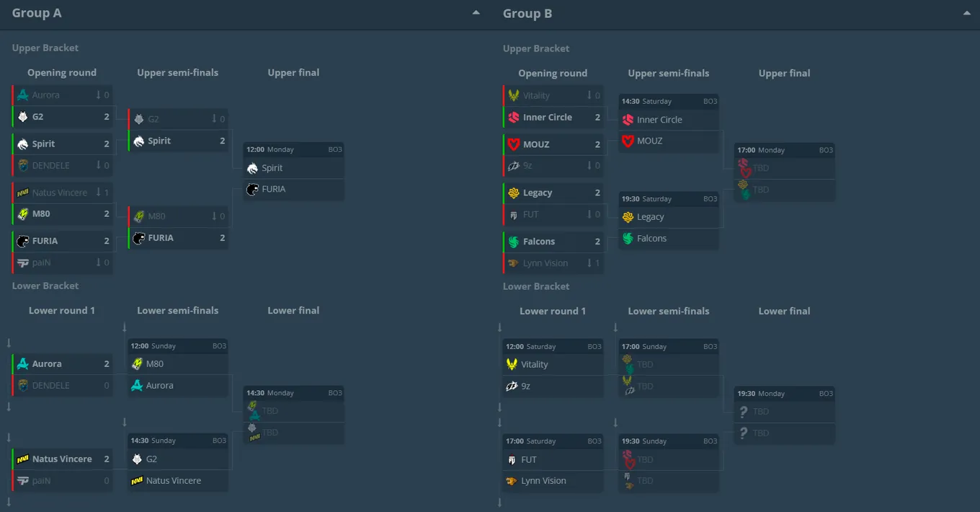Image resolution: width=980 pixels, height=512 pixels.
Task: Select Natus Vincere winner in lower round 1
Action: pos(62,459)
